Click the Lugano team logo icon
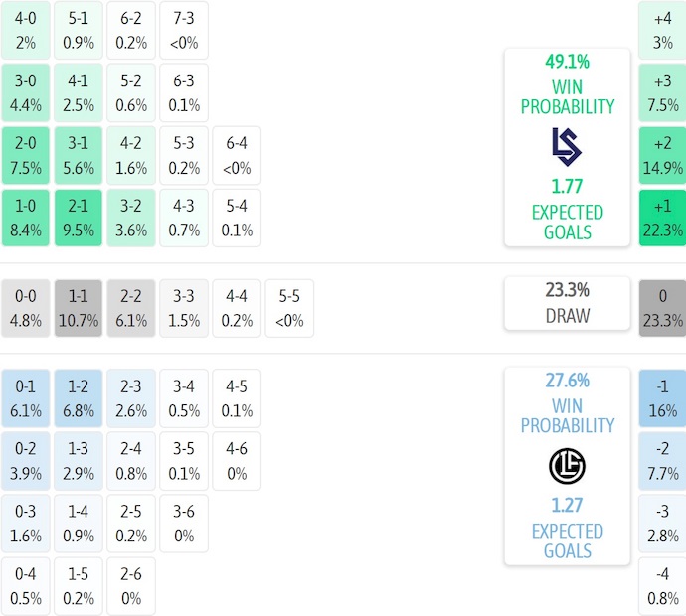Image resolution: width=686 pixels, height=616 pixels. pyautogui.click(x=567, y=465)
